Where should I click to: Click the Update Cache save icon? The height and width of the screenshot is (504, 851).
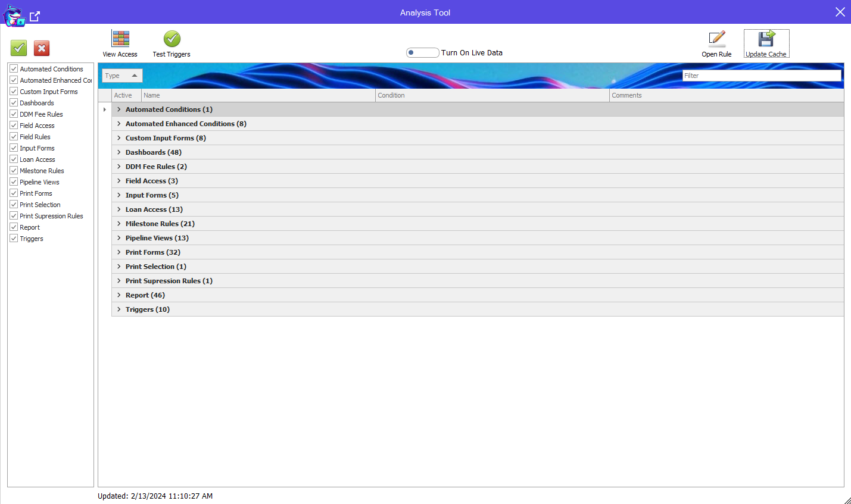[766, 39]
